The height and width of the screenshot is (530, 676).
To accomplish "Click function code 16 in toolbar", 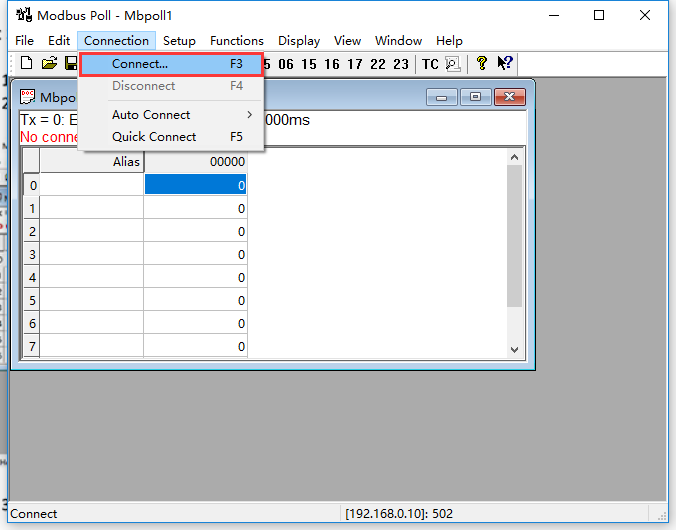I will [332, 64].
